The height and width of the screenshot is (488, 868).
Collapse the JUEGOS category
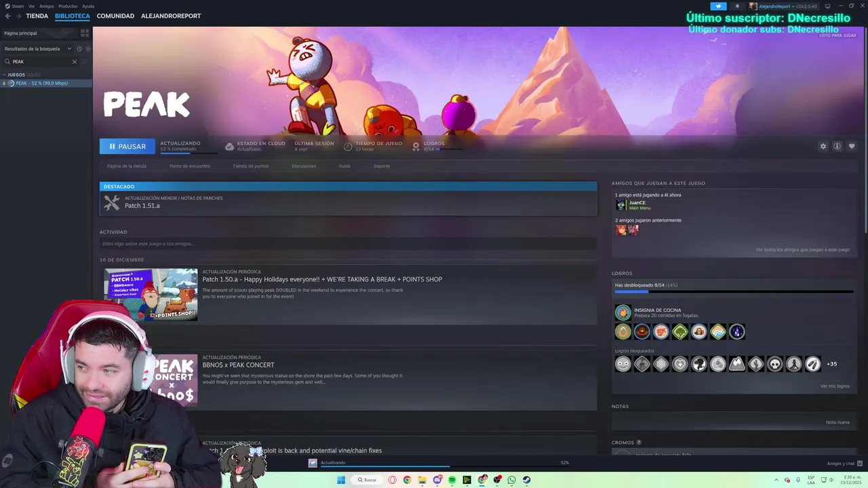pyautogui.click(x=4, y=75)
